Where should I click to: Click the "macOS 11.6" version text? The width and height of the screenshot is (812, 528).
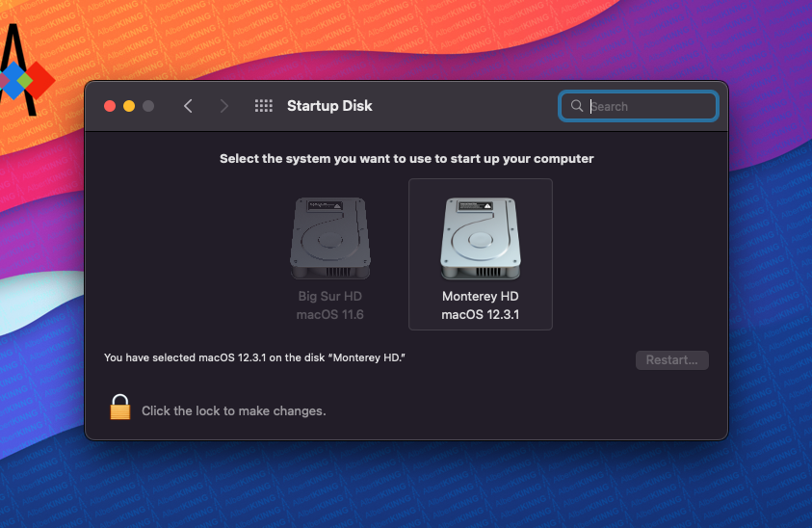(329, 314)
